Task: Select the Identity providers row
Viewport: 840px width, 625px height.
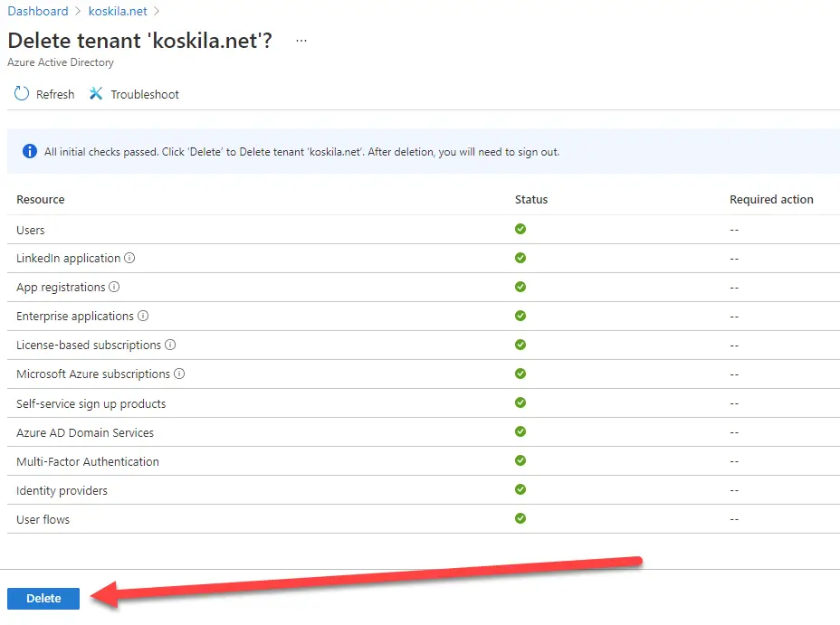Action: point(62,490)
